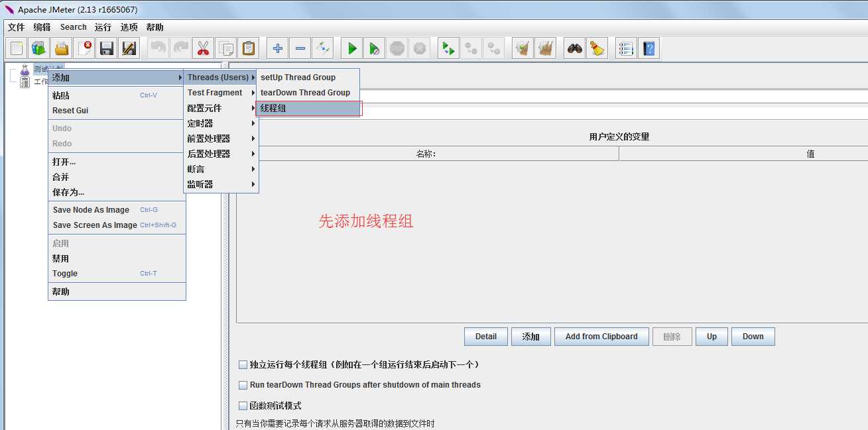The height and width of the screenshot is (430, 868).
Task: Expand the 配置元件 submenu
Action: point(221,108)
